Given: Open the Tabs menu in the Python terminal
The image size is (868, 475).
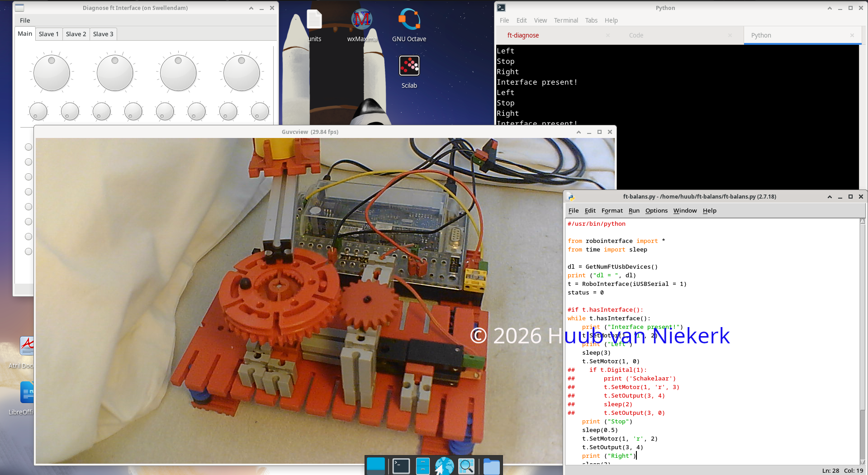Looking at the screenshot, I should [x=591, y=20].
